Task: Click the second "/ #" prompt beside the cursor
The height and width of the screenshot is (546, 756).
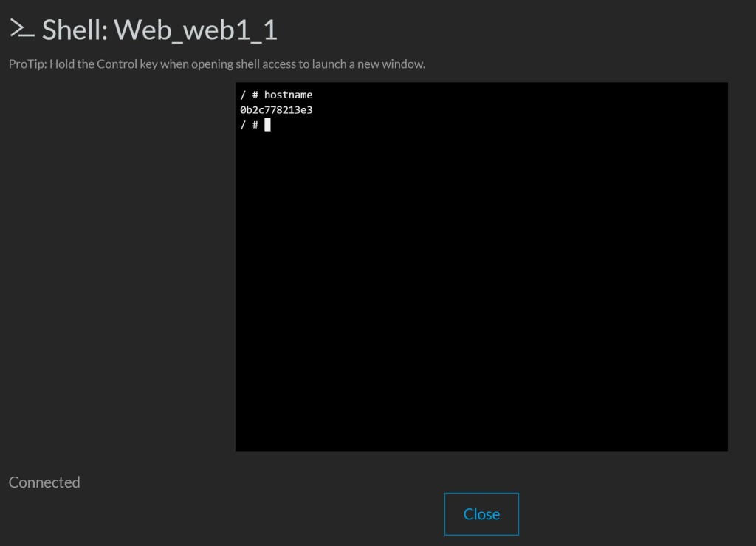Action: tap(249, 125)
